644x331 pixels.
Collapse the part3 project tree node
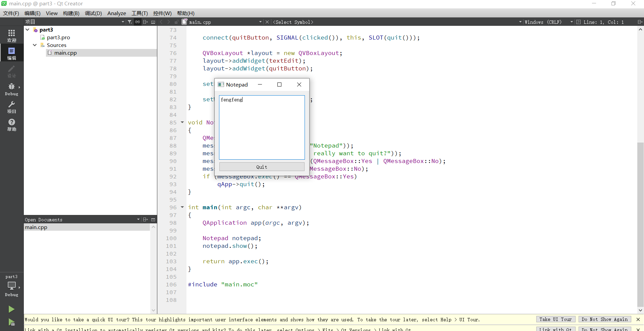tap(28, 30)
